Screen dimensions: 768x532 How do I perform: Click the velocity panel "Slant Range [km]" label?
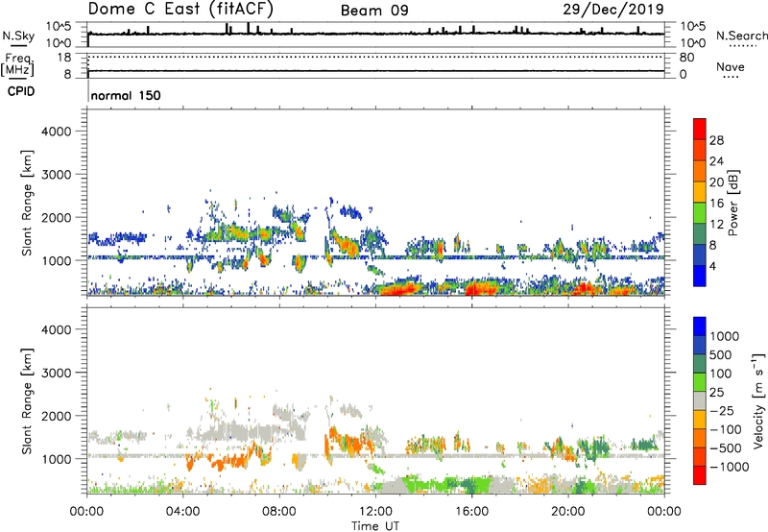pos(27,401)
